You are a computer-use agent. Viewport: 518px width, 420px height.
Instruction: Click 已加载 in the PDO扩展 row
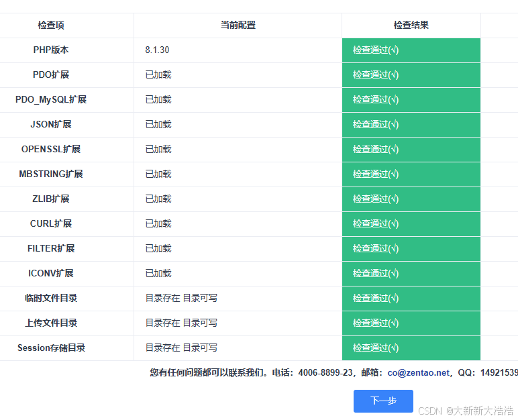158,74
